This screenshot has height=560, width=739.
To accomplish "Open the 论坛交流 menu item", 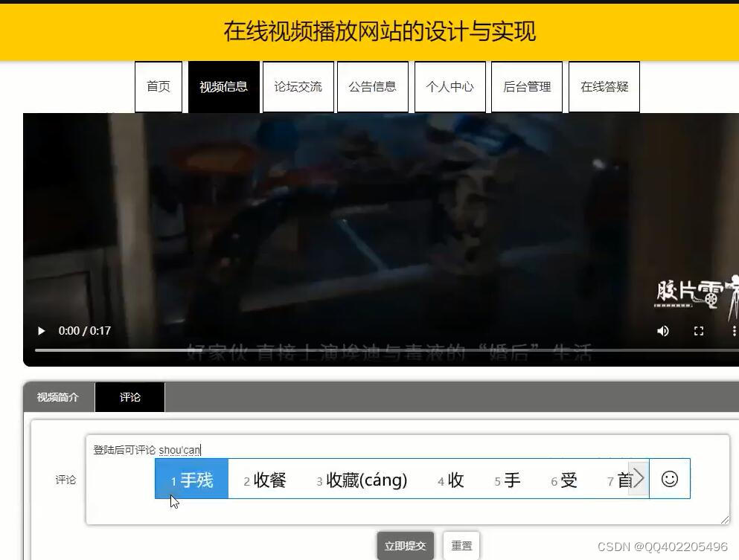I will (298, 86).
